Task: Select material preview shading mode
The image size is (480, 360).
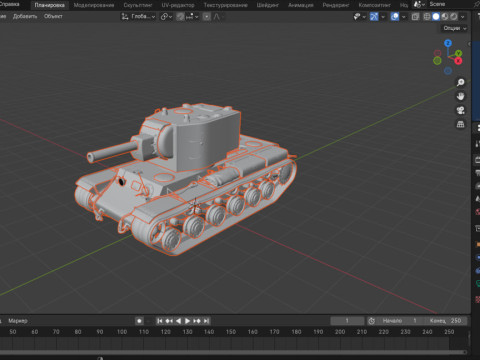Action: pyautogui.click(x=445, y=17)
